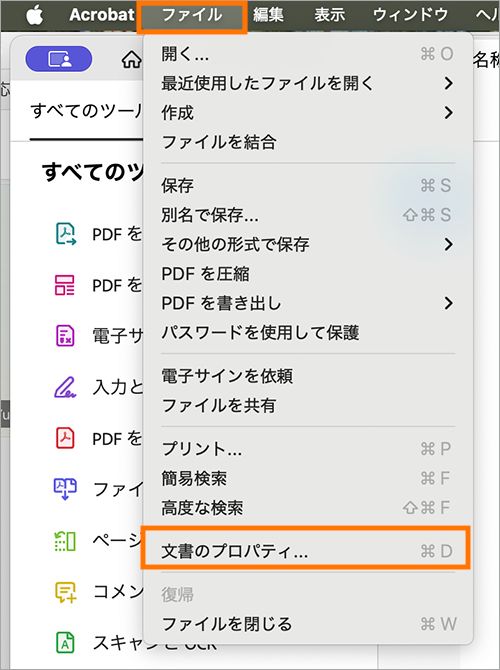Select プリント… menu item
500x670 pixels.
pos(308,449)
